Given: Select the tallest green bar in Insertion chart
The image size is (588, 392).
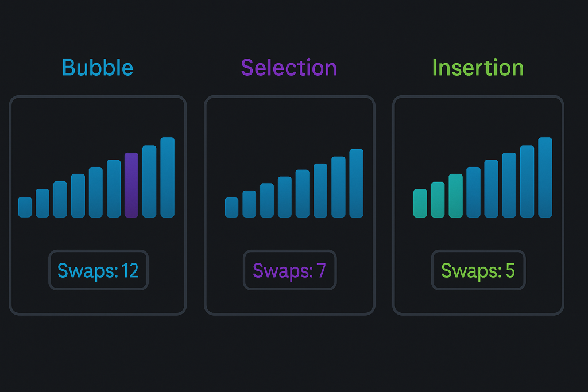Looking at the screenshot, I should click(456, 196).
